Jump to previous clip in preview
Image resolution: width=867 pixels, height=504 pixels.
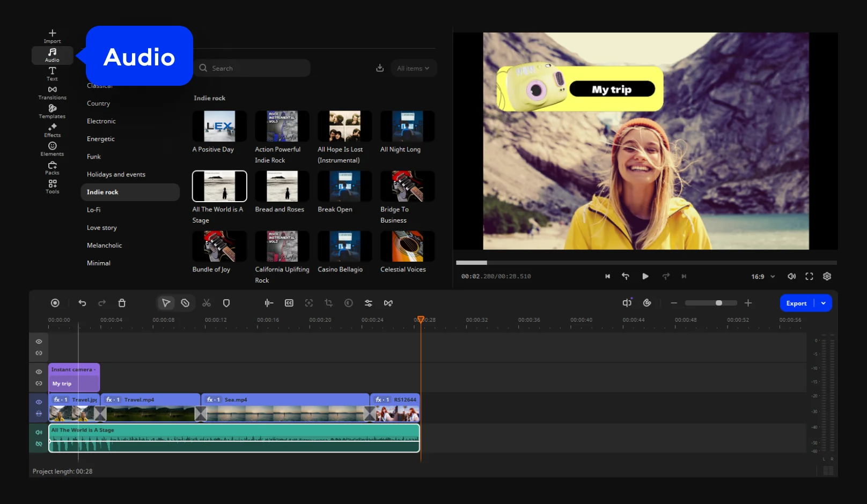point(607,276)
